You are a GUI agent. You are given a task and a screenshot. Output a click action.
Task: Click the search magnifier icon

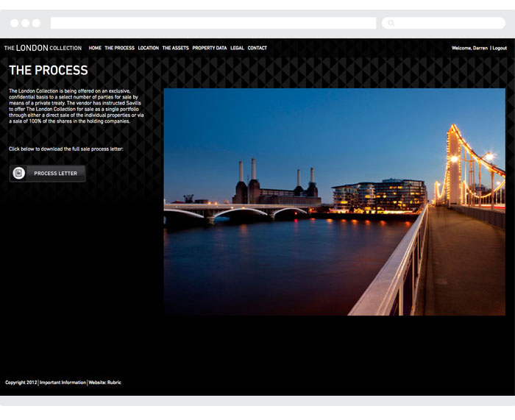click(391, 23)
